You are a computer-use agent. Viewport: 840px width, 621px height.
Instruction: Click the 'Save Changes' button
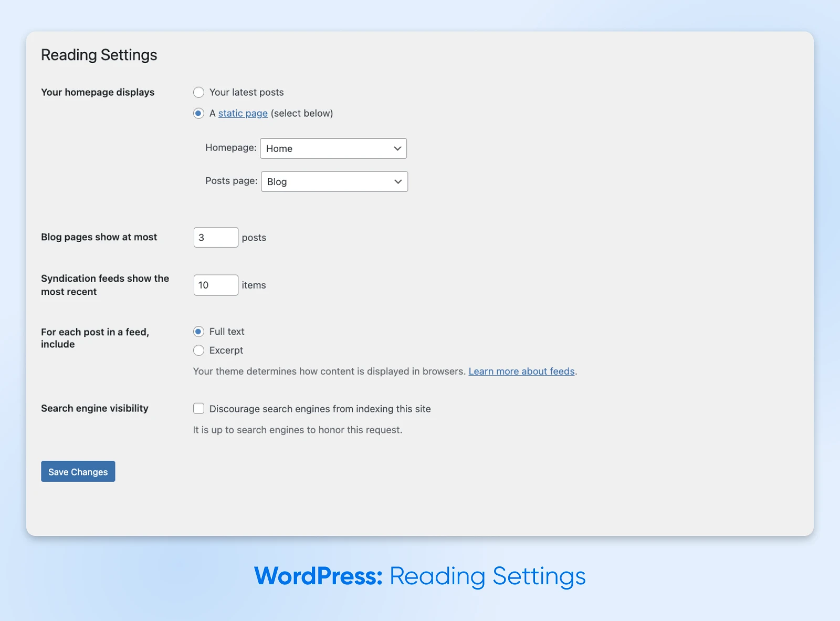click(x=78, y=471)
